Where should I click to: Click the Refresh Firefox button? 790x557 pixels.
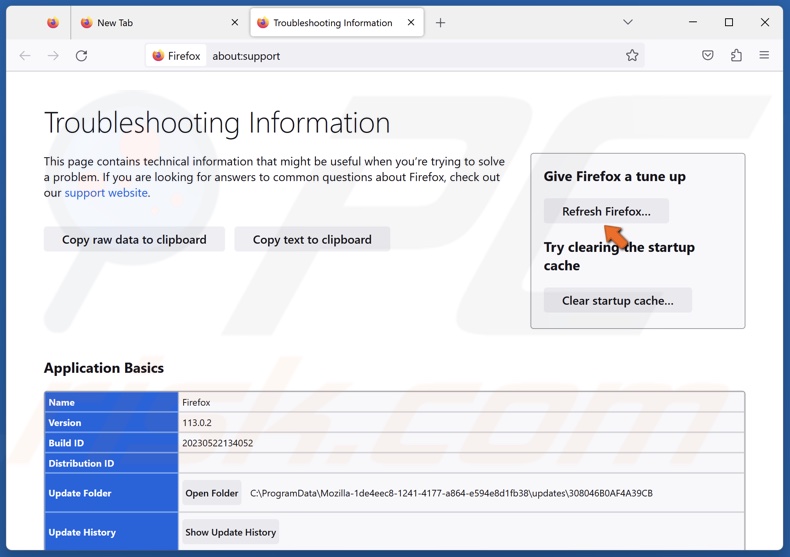(x=606, y=212)
